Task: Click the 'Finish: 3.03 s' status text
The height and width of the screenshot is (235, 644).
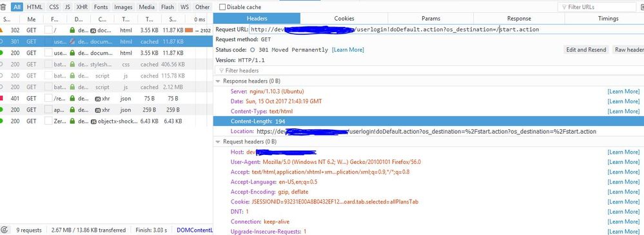Action: coord(151,230)
